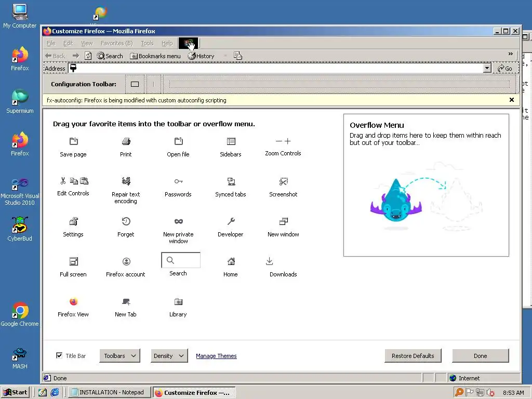Open My Computer desktop icon
532x399 pixels.
coord(20,16)
